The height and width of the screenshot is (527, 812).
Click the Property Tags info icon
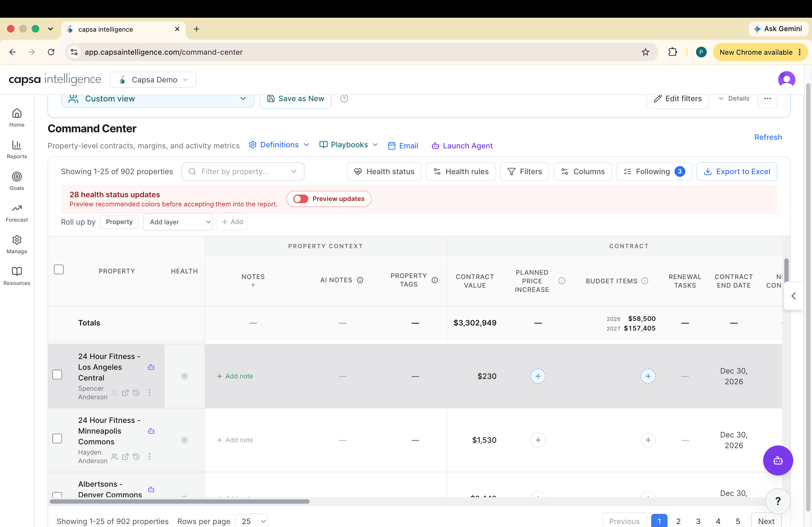coord(434,280)
